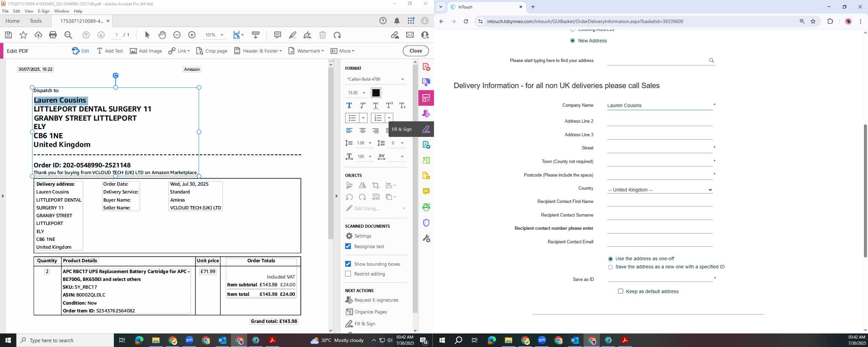Viewport: 868px width, 347px height.
Task: Click the Street input field in InTouch
Action: (x=660, y=148)
